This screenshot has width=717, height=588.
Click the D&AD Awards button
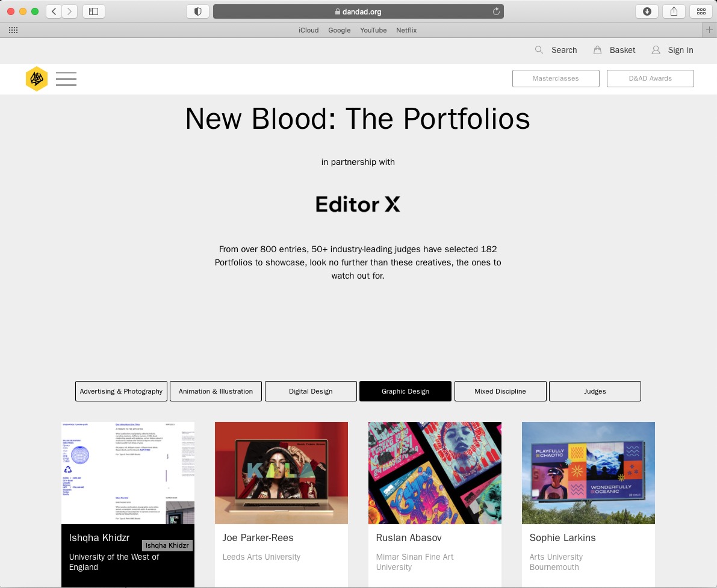tap(650, 78)
